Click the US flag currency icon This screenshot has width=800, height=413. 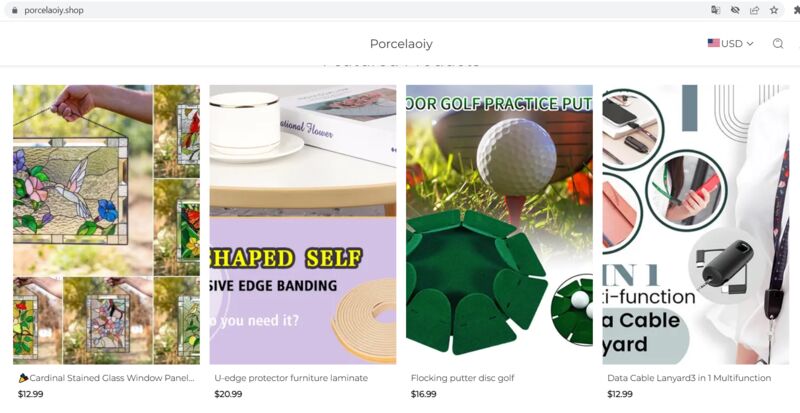coord(713,43)
